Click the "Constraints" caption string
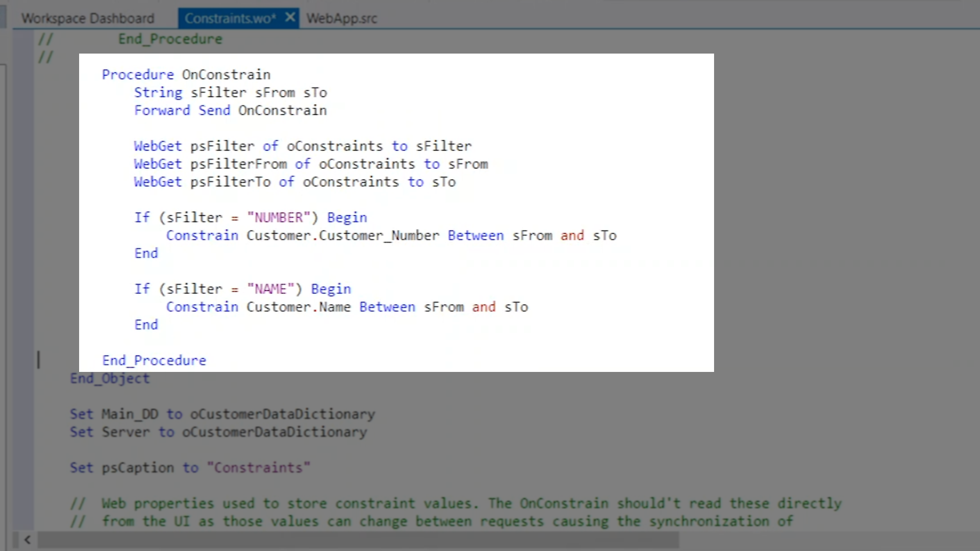The image size is (980, 551). tap(259, 468)
